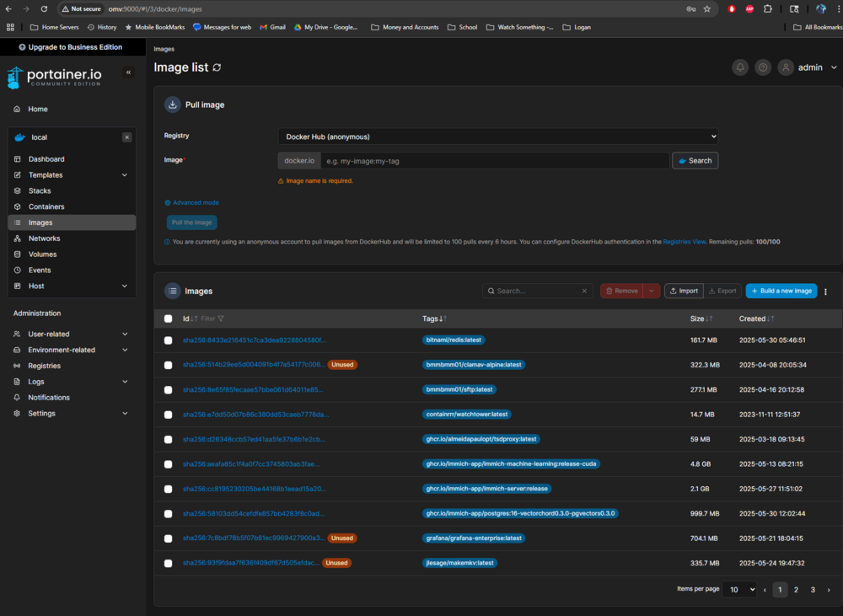843x616 pixels.
Task: Go to the next page arrow
Action: pyautogui.click(x=829, y=590)
